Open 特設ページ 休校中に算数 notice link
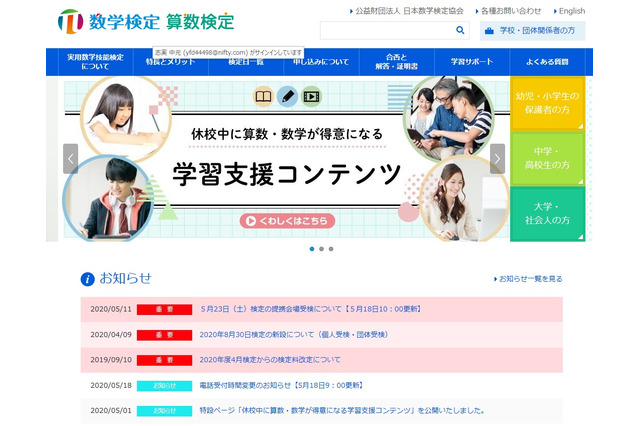This screenshot has height=426, width=640. (x=342, y=410)
